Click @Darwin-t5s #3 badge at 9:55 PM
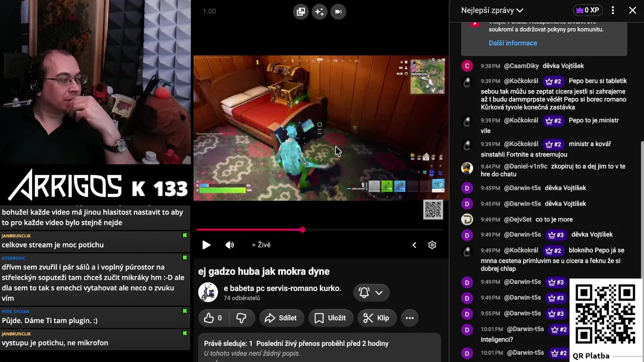Viewport: 644px width, 362px height. (556, 313)
